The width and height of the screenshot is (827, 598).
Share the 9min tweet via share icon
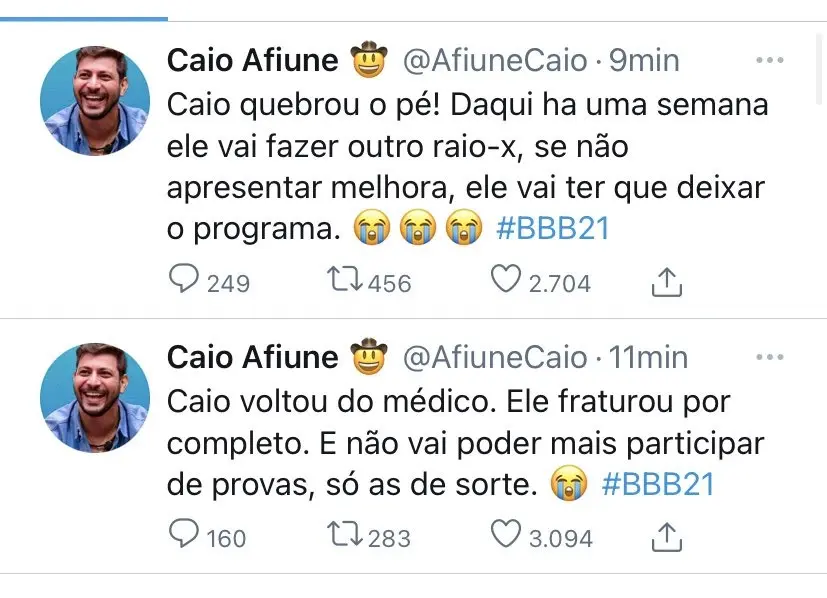(x=666, y=283)
